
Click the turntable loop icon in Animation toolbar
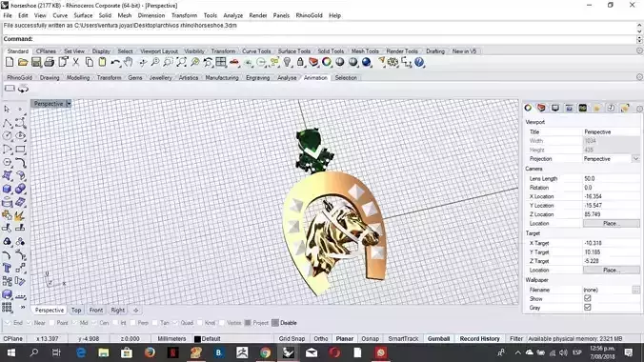[x=23, y=89]
